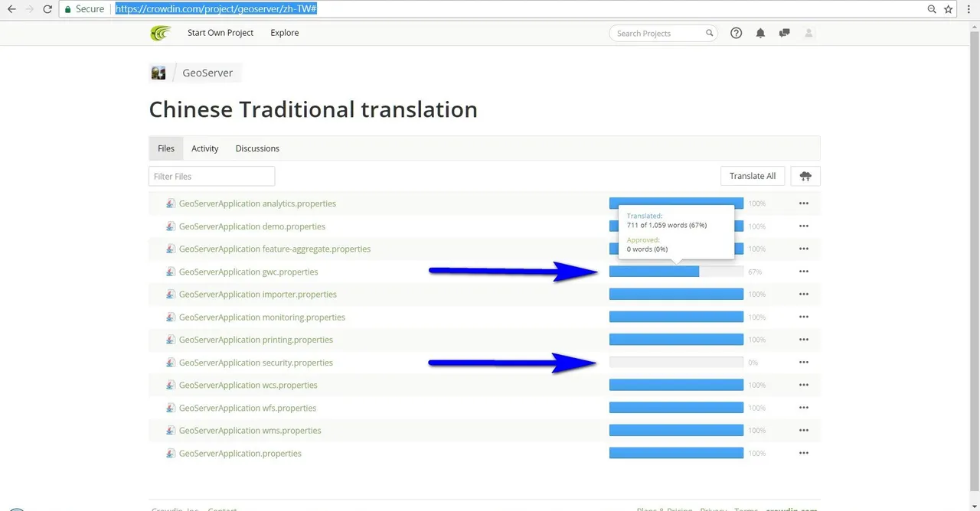Viewport: 980px width, 511px height.
Task: Click the download translations cloud icon
Action: pyautogui.click(x=805, y=176)
